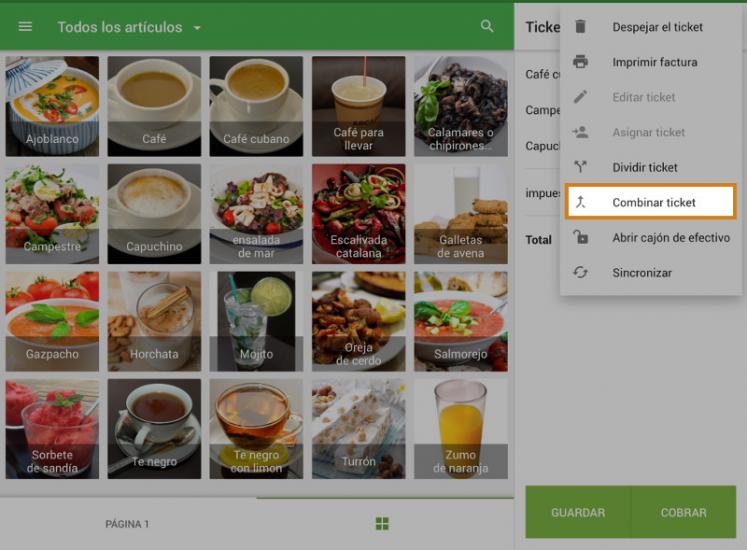Tap the Zumo de naranja tile
Screen dimensions: 747x550
tap(460, 428)
